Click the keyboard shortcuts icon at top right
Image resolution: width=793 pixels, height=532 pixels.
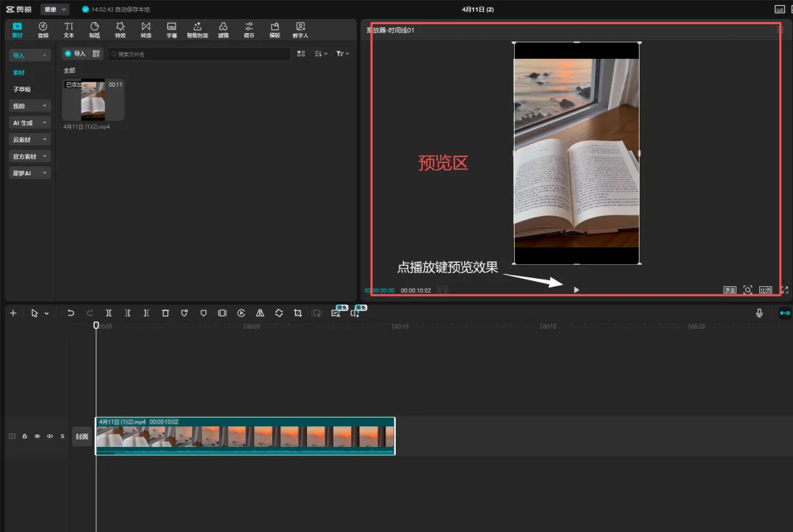pyautogui.click(x=780, y=9)
